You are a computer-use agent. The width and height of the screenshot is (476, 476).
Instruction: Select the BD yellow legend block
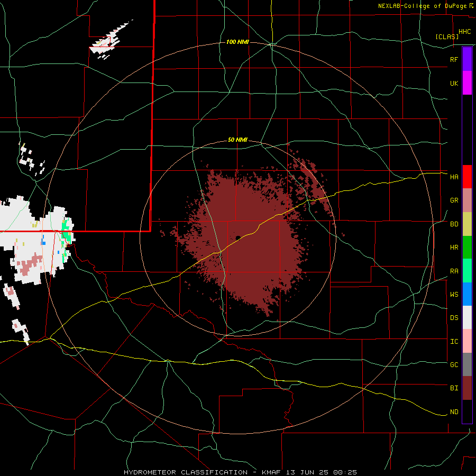[467, 224]
